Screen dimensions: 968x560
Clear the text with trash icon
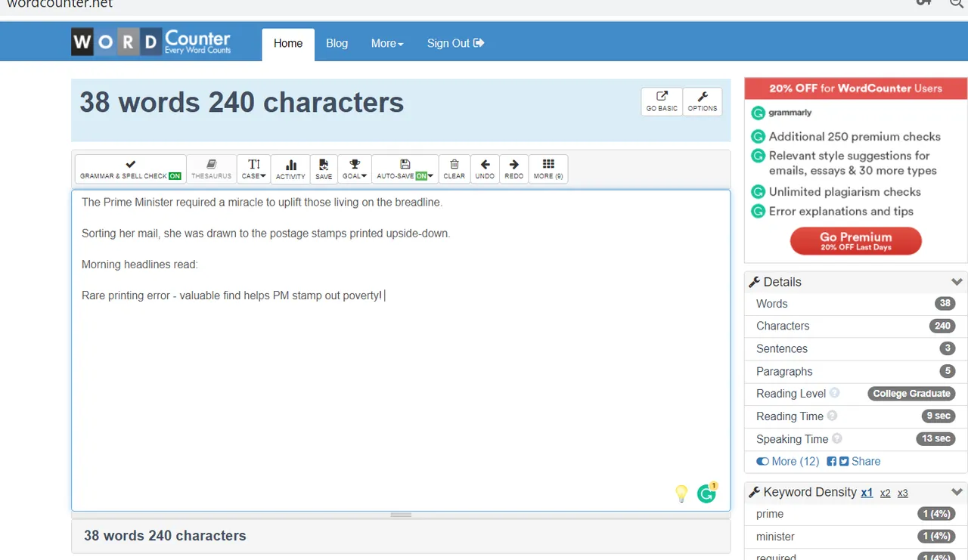tap(455, 169)
